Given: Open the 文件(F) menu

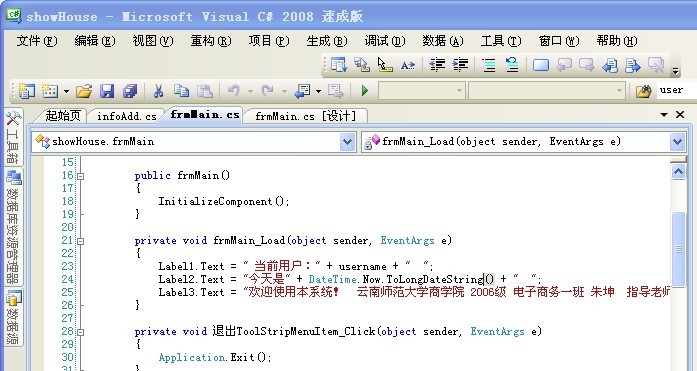Looking at the screenshot, I should [37, 41].
